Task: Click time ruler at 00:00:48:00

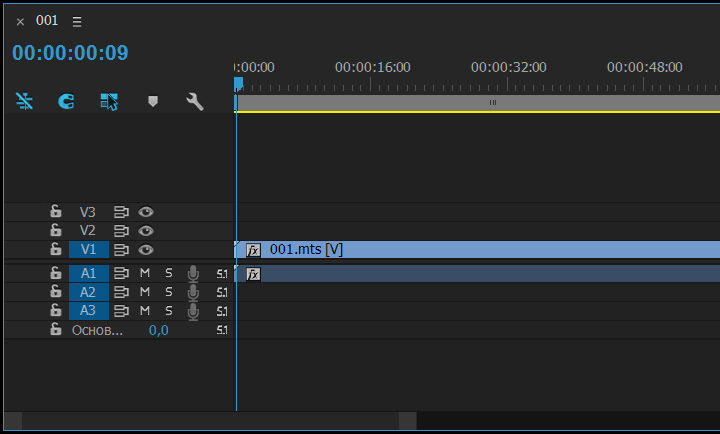Action: point(644,68)
